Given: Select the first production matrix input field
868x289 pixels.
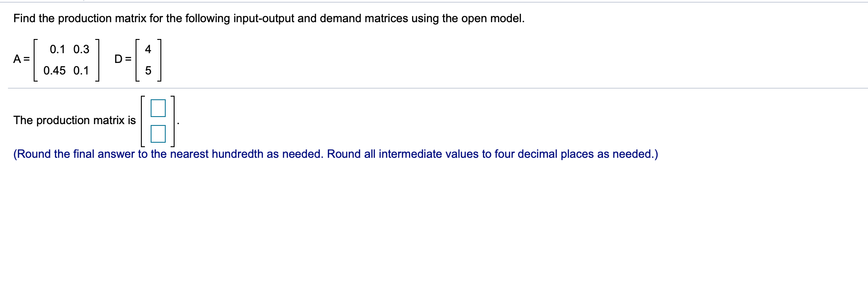Looking at the screenshot, I should click(159, 109).
